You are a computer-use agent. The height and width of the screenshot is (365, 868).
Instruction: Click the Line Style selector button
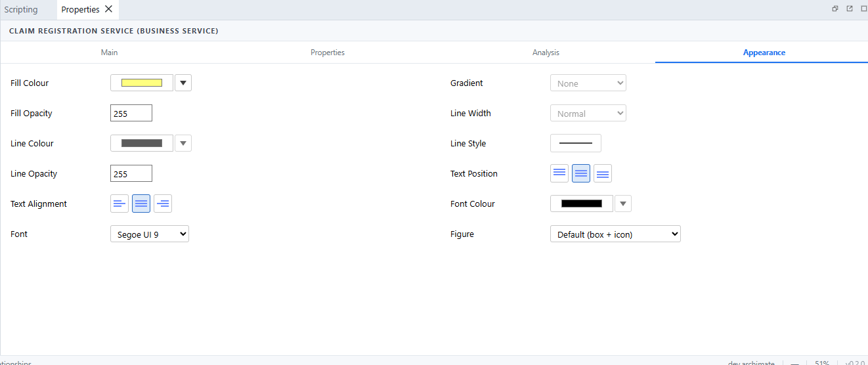576,143
